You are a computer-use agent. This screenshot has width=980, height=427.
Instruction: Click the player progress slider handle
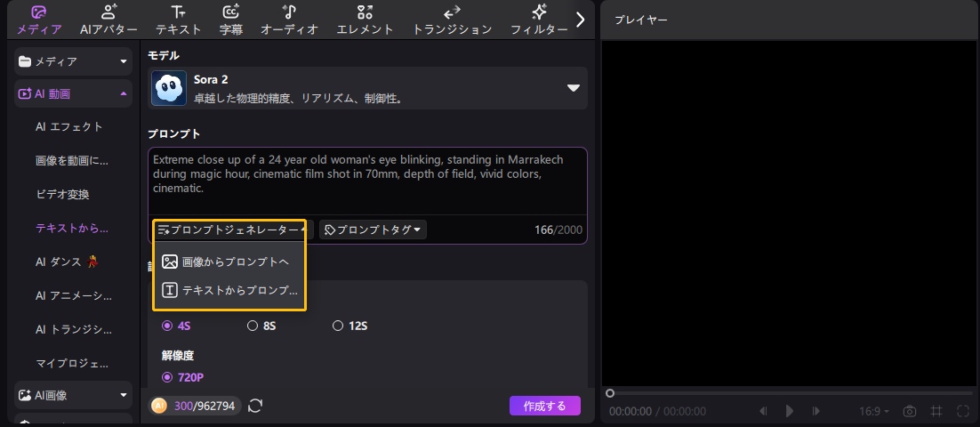pyautogui.click(x=610, y=393)
